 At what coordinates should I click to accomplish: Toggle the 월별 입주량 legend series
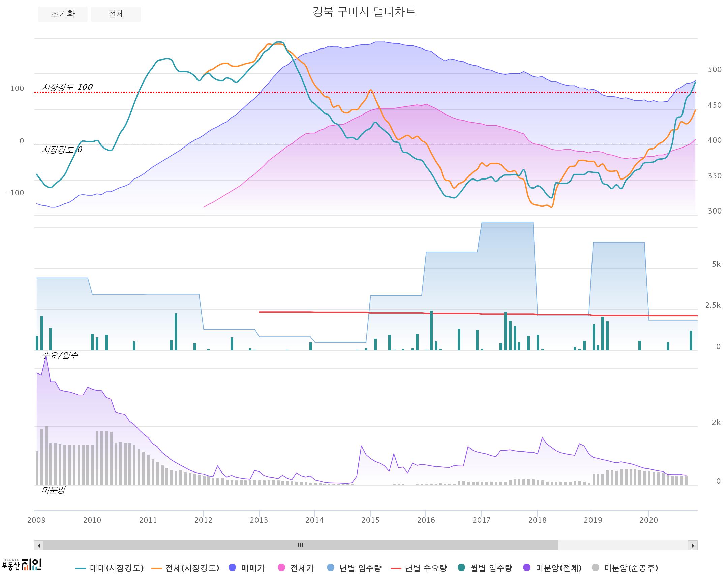coord(485,568)
